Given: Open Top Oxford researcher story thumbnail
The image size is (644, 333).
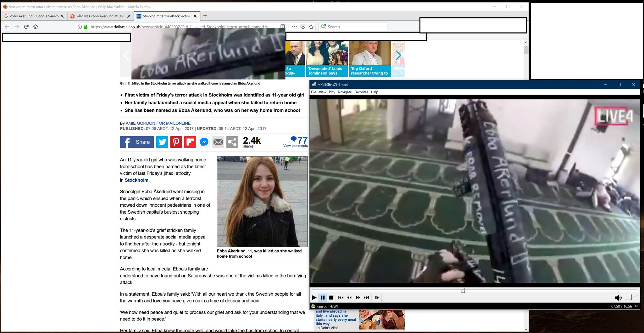Looking at the screenshot, I should click(x=370, y=58).
